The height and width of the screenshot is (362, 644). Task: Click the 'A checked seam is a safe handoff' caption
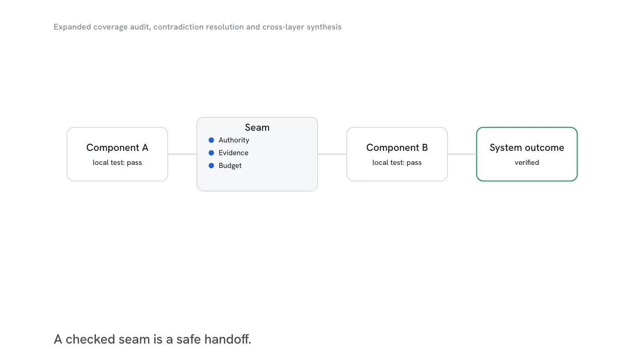pos(152,339)
